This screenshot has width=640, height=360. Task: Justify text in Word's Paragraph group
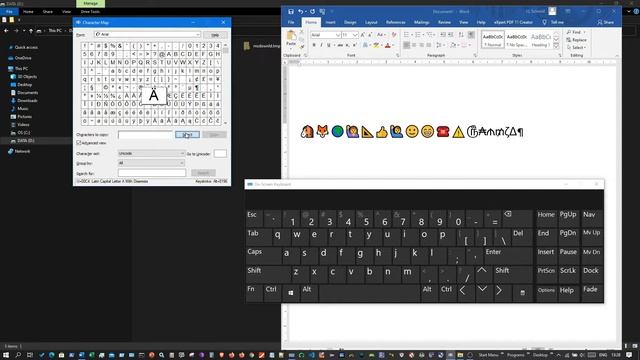click(429, 45)
